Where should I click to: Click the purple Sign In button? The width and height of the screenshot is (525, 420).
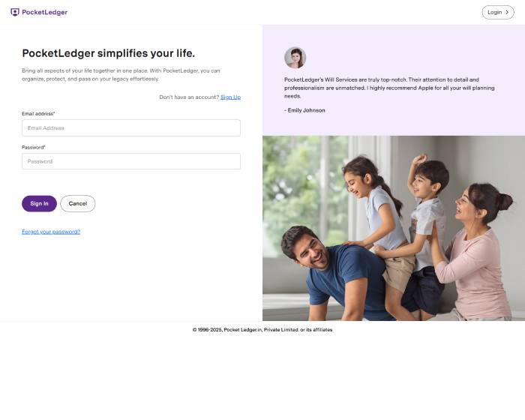pos(39,204)
